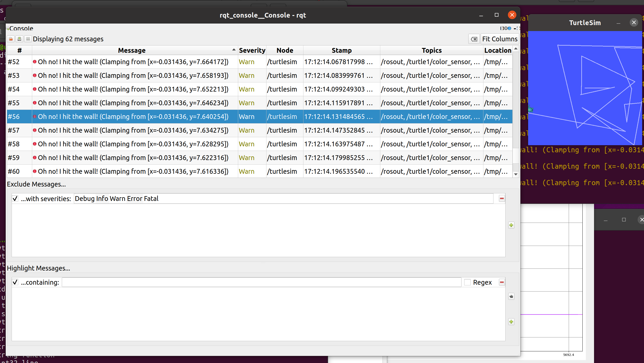Sort the table by the Stamp column
Viewport: 644px width, 363px height.
(341, 50)
